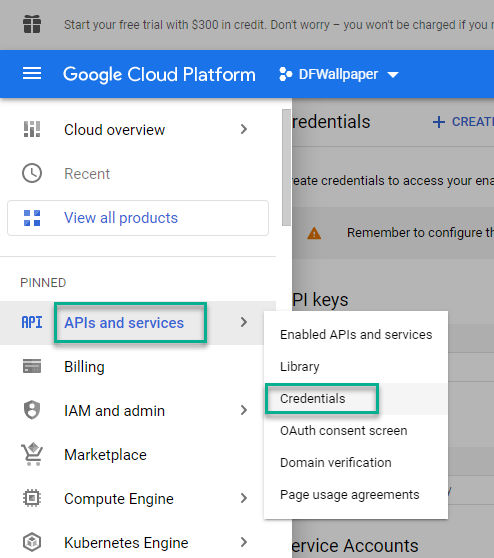Click the plus icon next to CREATE
The image size is (494, 558).
coord(439,122)
